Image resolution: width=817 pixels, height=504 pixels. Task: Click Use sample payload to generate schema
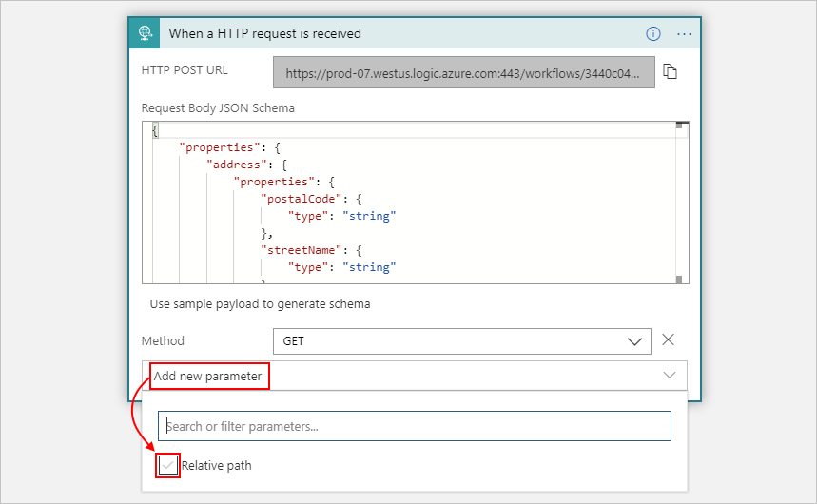click(260, 304)
